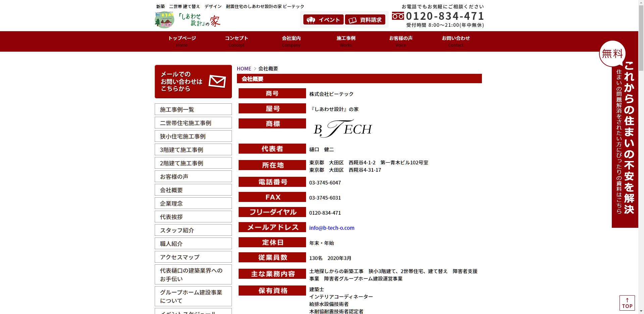Click the 西糀谷4-31-17 address line

345,170
